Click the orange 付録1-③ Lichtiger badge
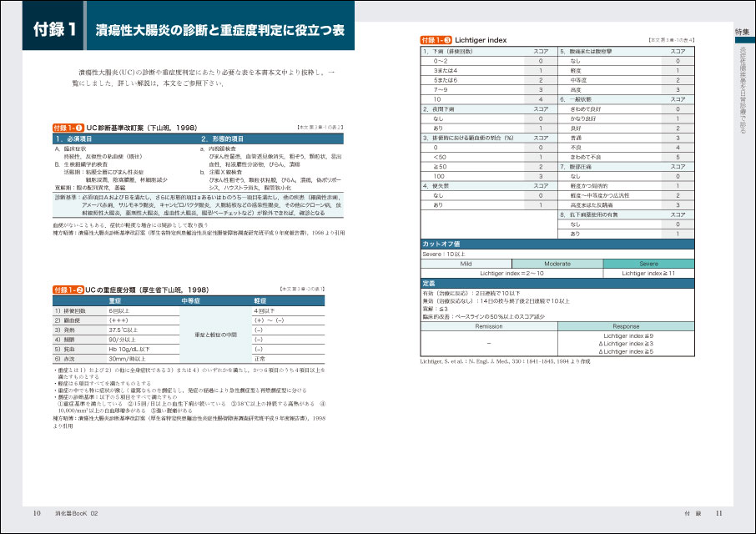Screen dimensions: 756x534 coord(436,40)
